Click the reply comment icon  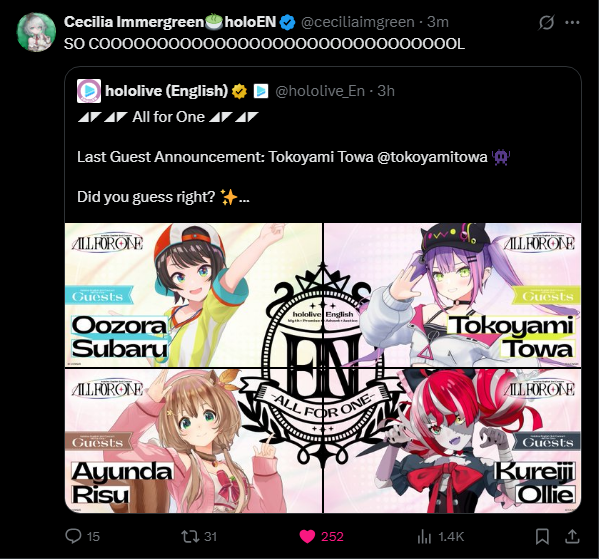(73, 536)
